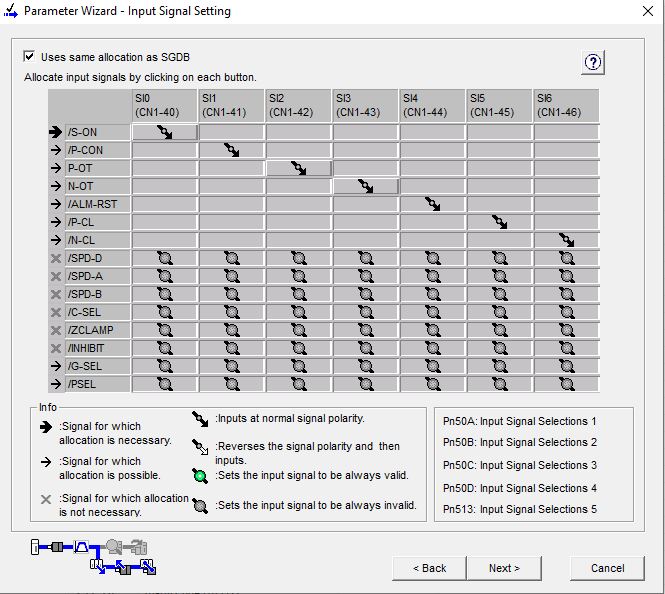The image size is (665, 594).
Task: Click the /PSEL always-invalid icon under SI0
Action: (x=165, y=384)
